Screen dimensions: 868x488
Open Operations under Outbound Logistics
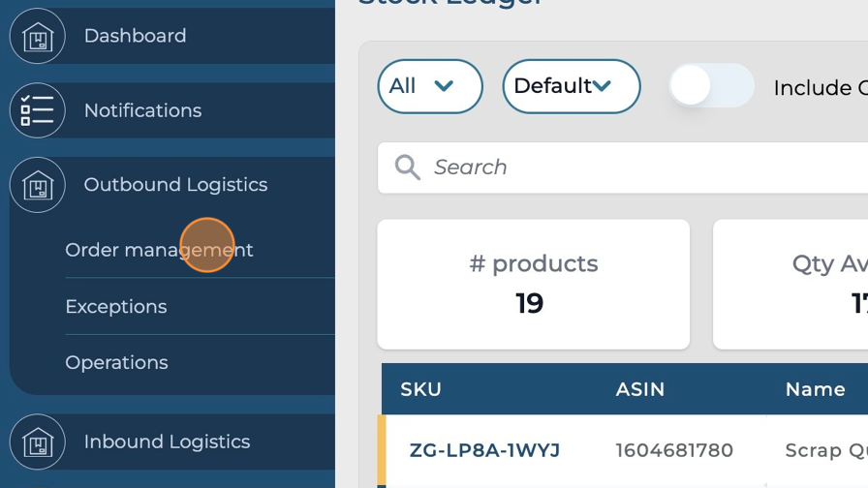tap(116, 363)
